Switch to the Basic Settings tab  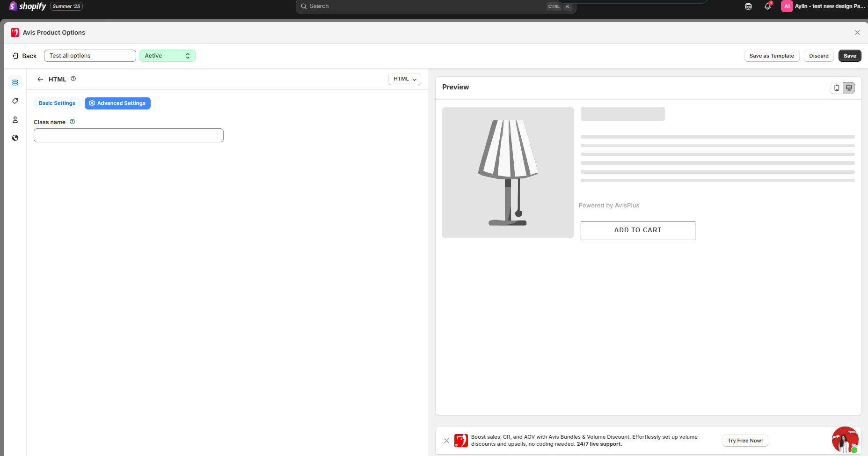57,103
